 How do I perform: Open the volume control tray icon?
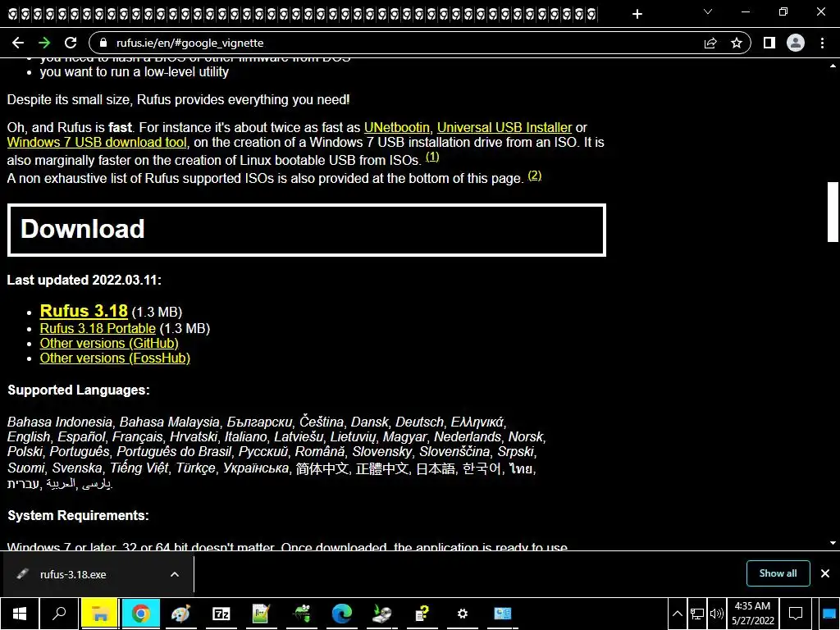click(716, 614)
